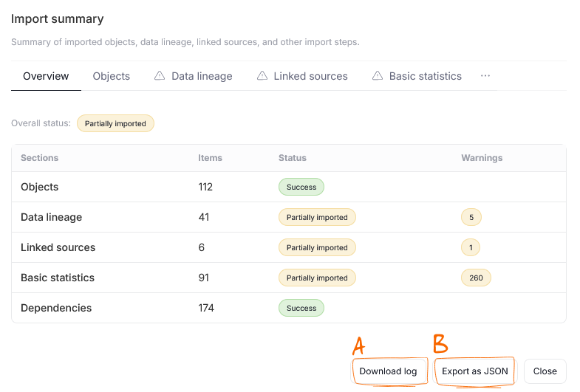Click the item count 91
Viewport: 580px width, 392px height.
pyautogui.click(x=204, y=278)
